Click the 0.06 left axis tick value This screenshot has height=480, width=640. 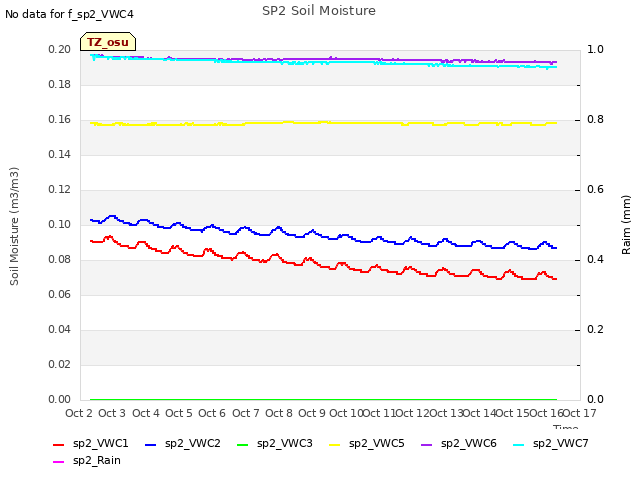(60, 295)
